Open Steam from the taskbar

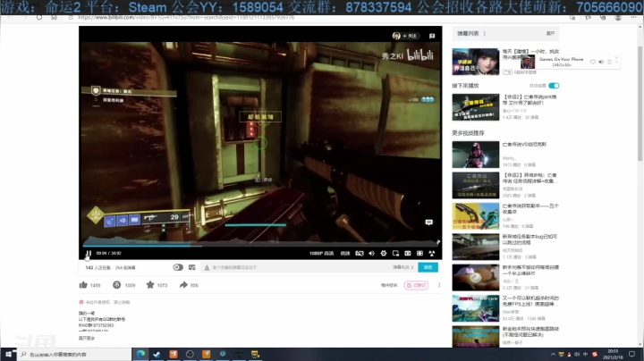click(x=157, y=354)
